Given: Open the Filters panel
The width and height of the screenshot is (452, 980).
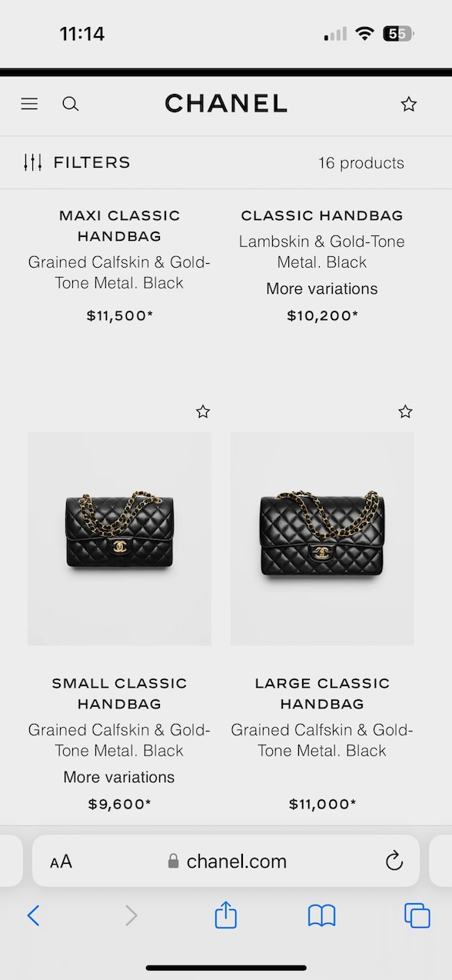Looking at the screenshot, I should point(77,162).
